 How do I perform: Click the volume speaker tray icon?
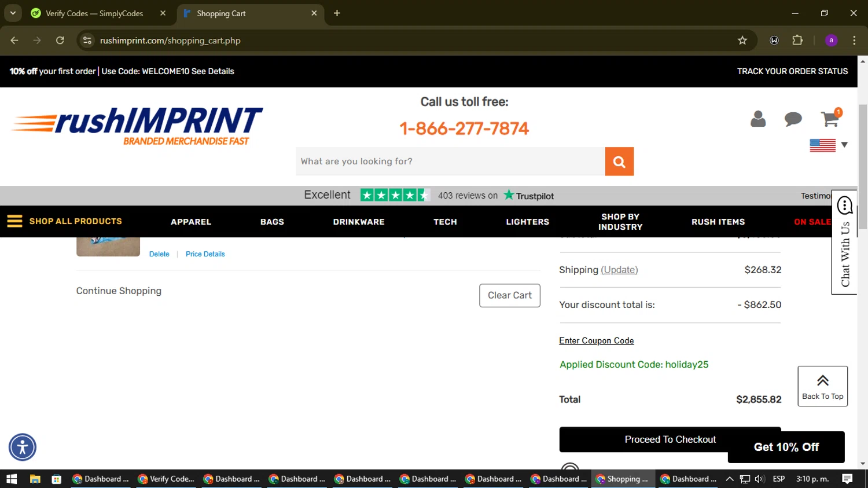(x=760, y=479)
